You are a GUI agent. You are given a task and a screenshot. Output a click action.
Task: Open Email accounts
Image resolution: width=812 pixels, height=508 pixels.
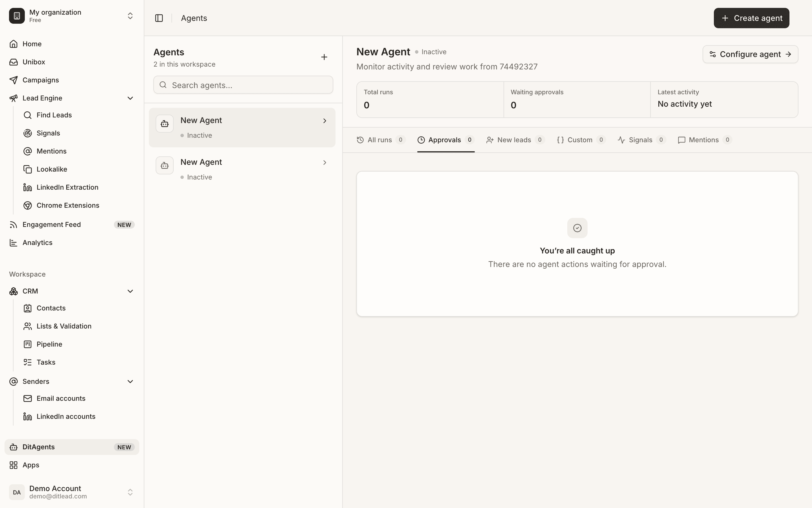(79, 398)
